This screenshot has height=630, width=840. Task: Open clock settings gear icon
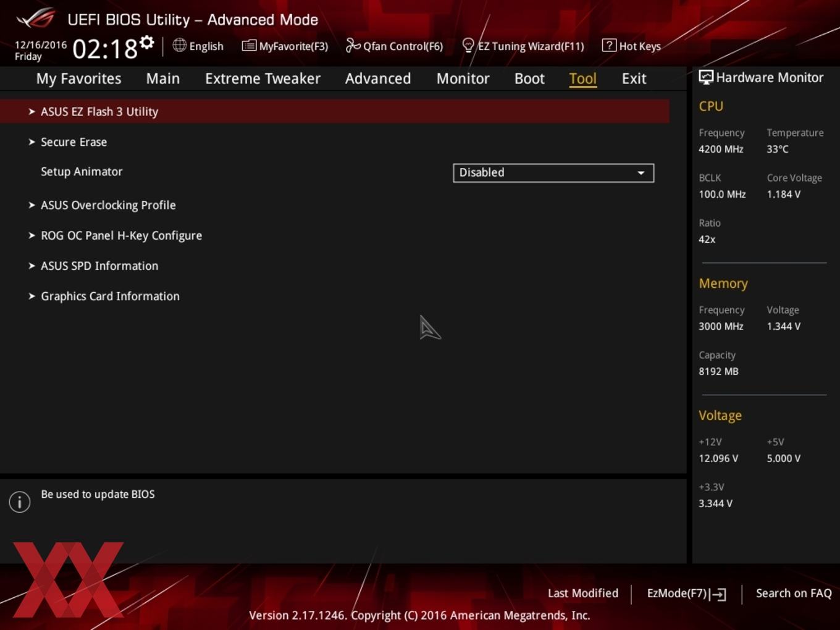146,43
